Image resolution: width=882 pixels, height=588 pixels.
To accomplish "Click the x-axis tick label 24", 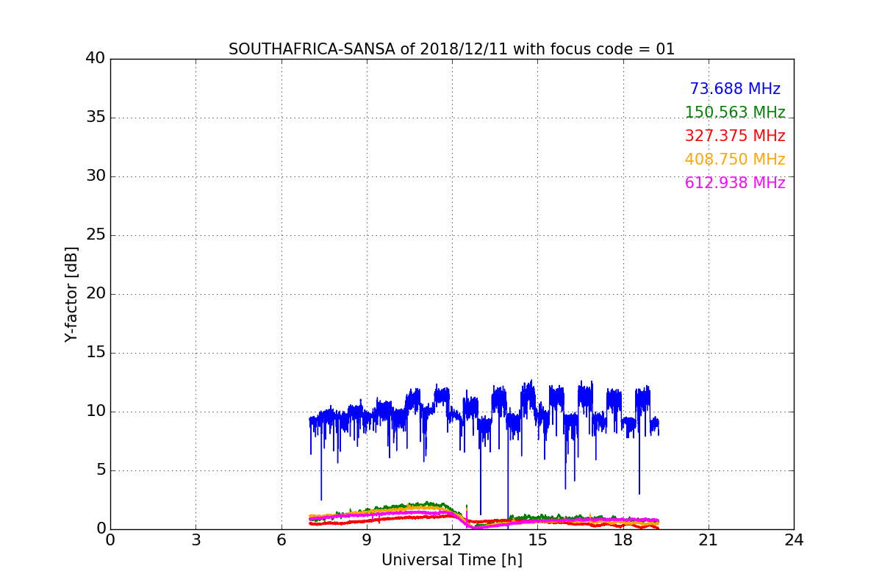I will coord(794,540).
